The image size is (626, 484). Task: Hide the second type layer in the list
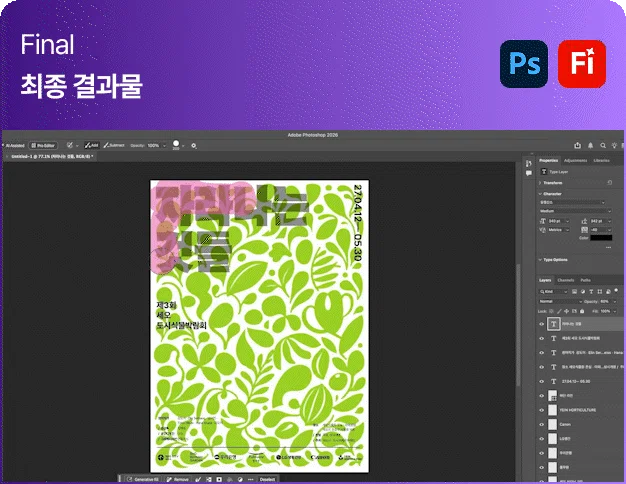coord(542,338)
